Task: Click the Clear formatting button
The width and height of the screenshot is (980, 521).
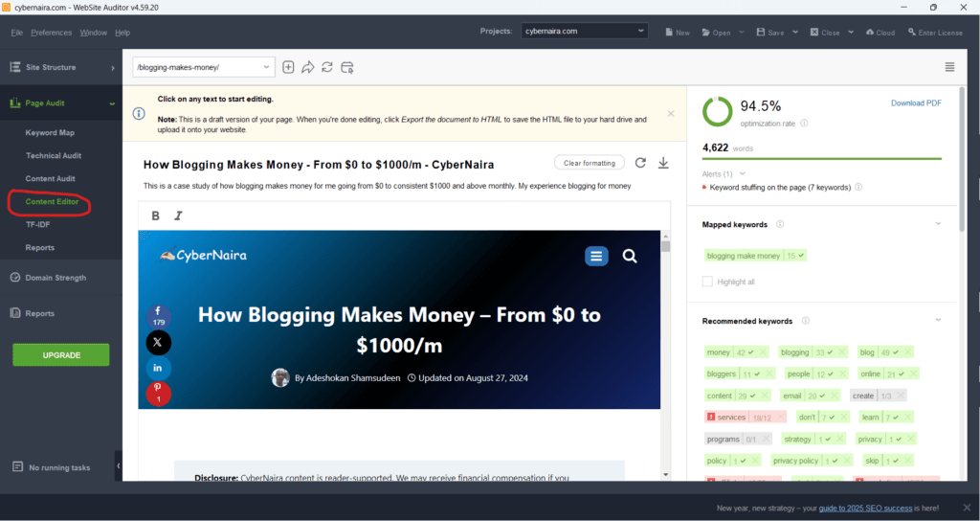Action: (x=590, y=163)
